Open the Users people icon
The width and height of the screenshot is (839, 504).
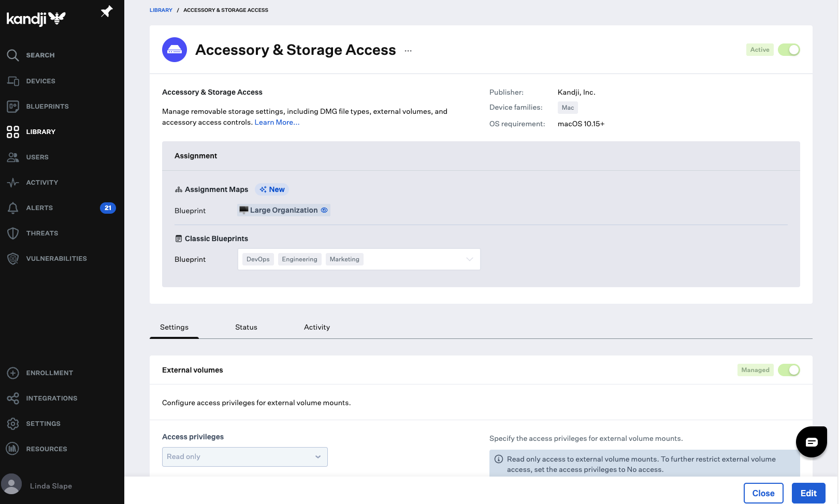click(x=13, y=157)
